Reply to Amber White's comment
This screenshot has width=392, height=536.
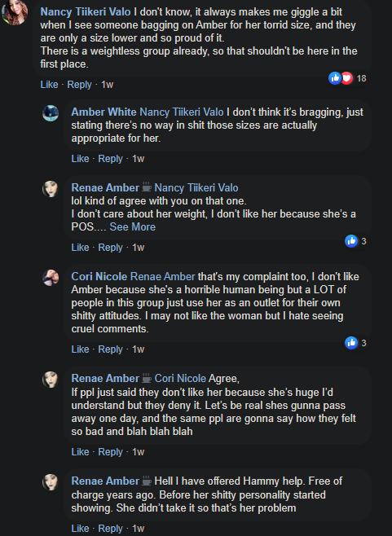click(110, 159)
